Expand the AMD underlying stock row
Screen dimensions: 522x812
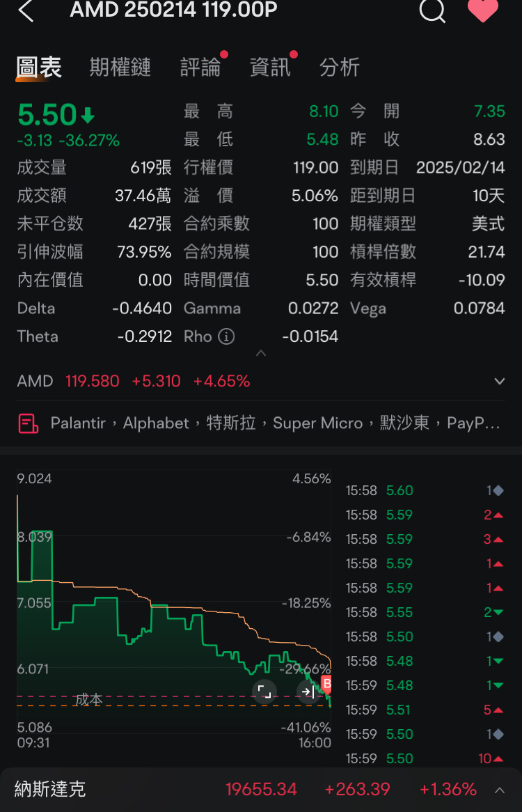click(x=499, y=382)
